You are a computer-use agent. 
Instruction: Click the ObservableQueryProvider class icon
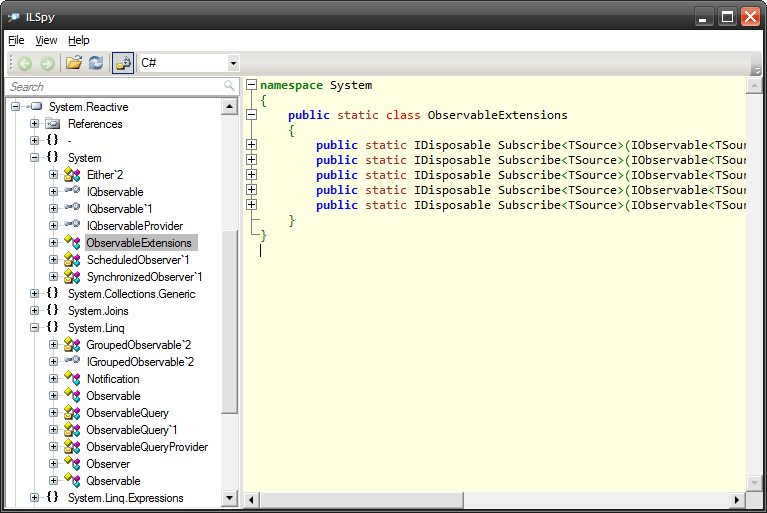[72, 446]
